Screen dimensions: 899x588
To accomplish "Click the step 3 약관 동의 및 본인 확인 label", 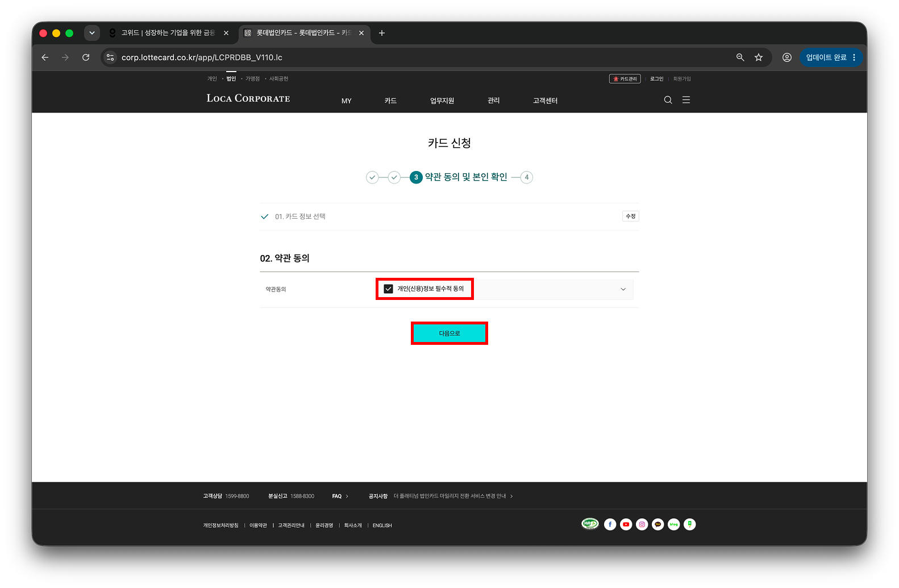I will tap(466, 177).
